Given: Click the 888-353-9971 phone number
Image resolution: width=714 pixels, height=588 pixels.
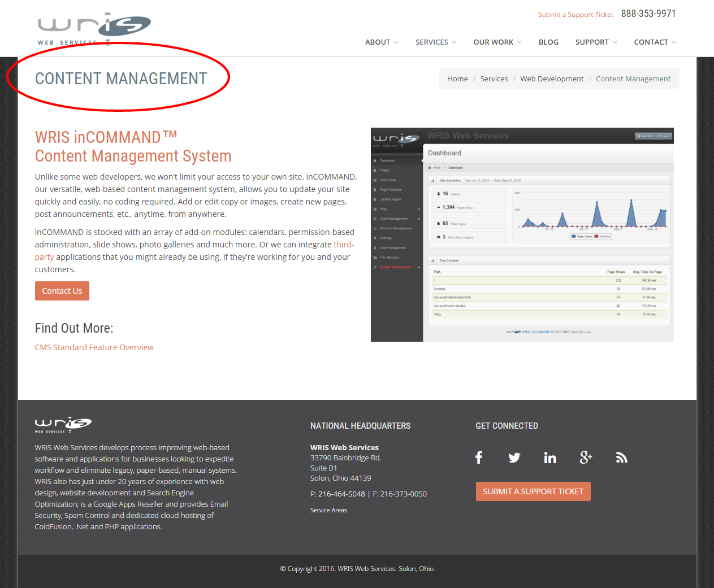Looking at the screenshot, I should [x=648, y=14].
